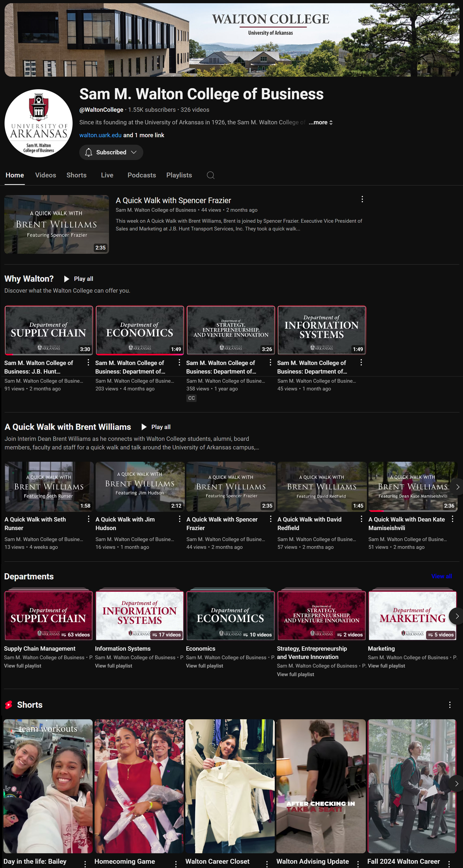The image size is (463, 868).
Task: Open Featuring Jim Hudson video thumbnail
Action: pos(140,487)
